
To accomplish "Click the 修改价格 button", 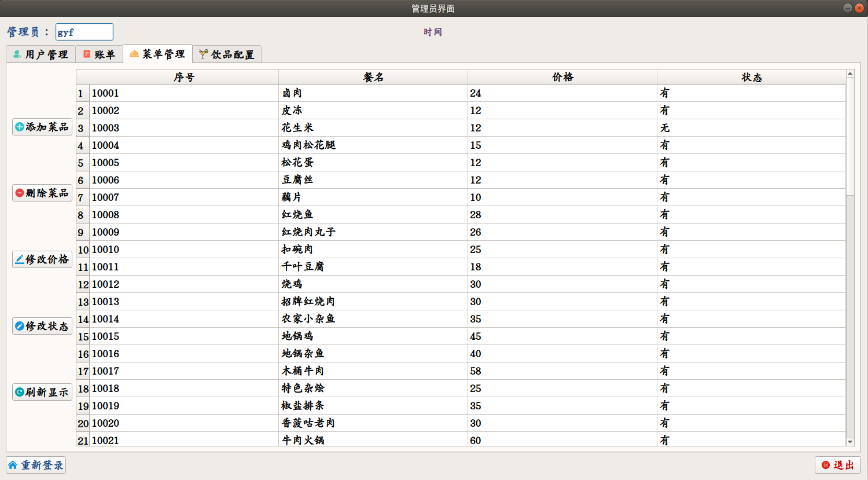I will tap(42, 259).
